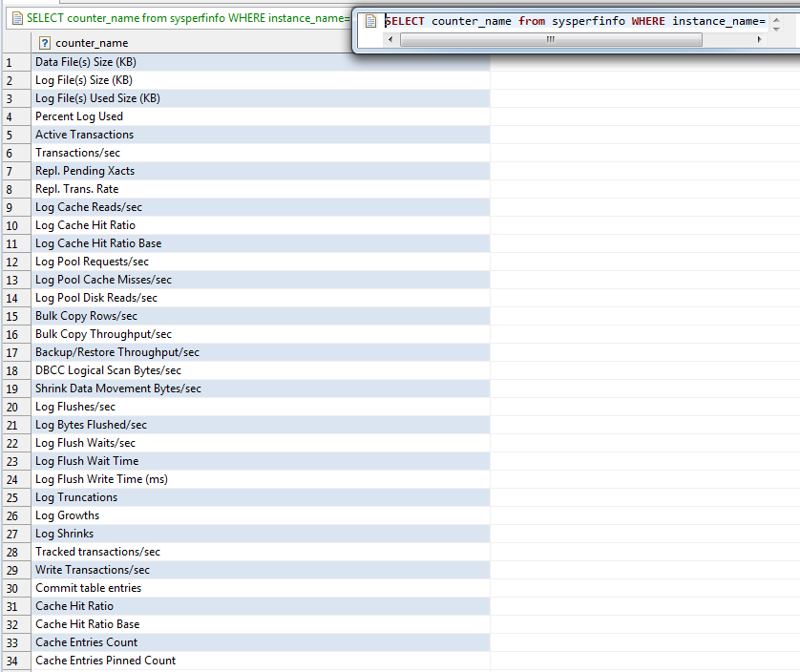Click the document icon beside the green query tab

click(17, 18)
